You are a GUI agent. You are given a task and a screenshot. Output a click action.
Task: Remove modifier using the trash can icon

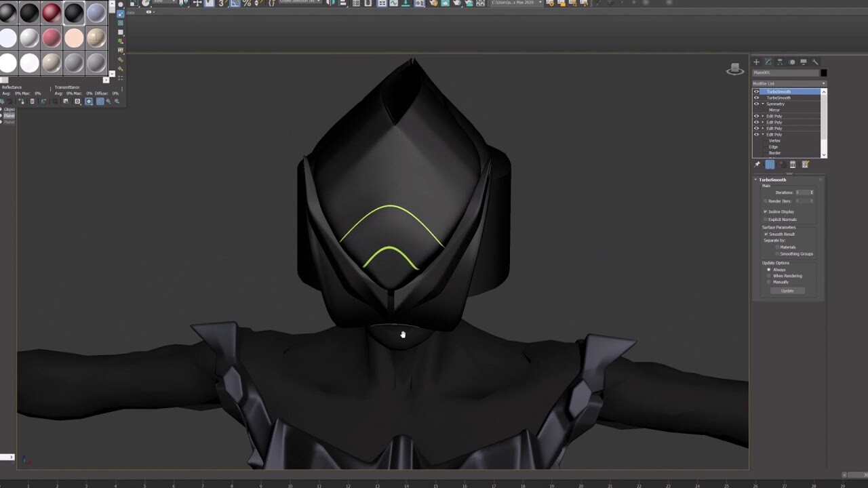(793, 165)
